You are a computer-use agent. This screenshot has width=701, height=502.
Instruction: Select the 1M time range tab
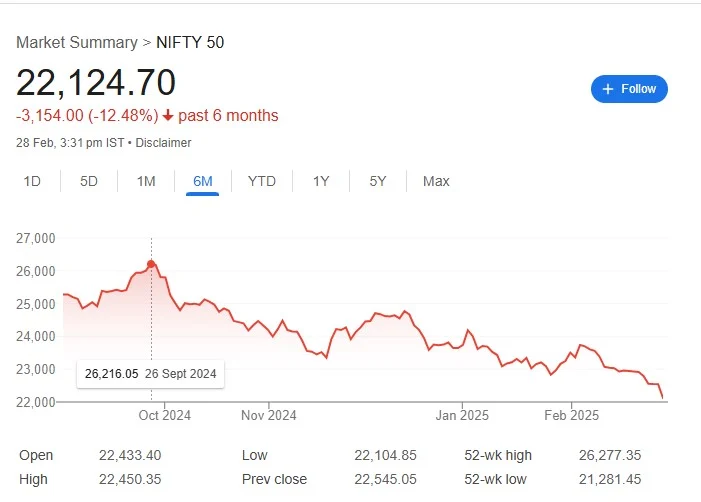click(146, 181)
